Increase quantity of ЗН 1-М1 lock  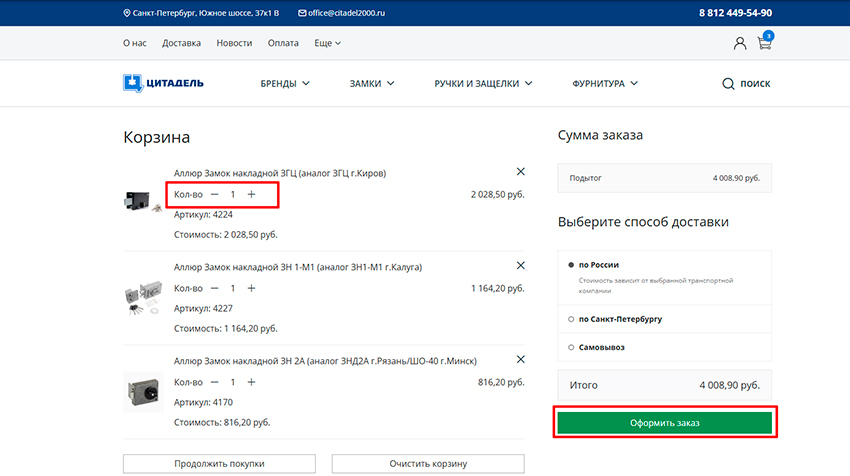tap(251, 288)
